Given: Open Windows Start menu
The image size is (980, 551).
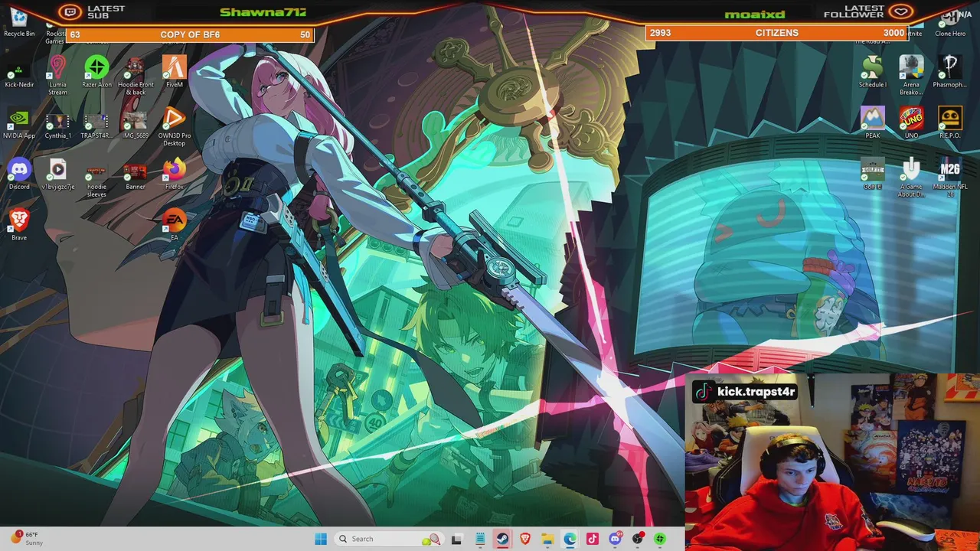Looking at the screenshot, I should tap(321, 539).
